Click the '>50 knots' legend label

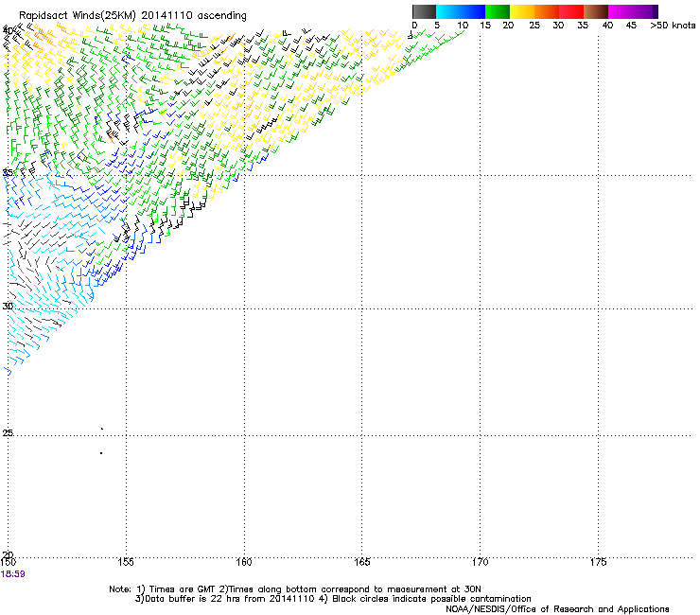pyautogui.click(x=673, y=26)
